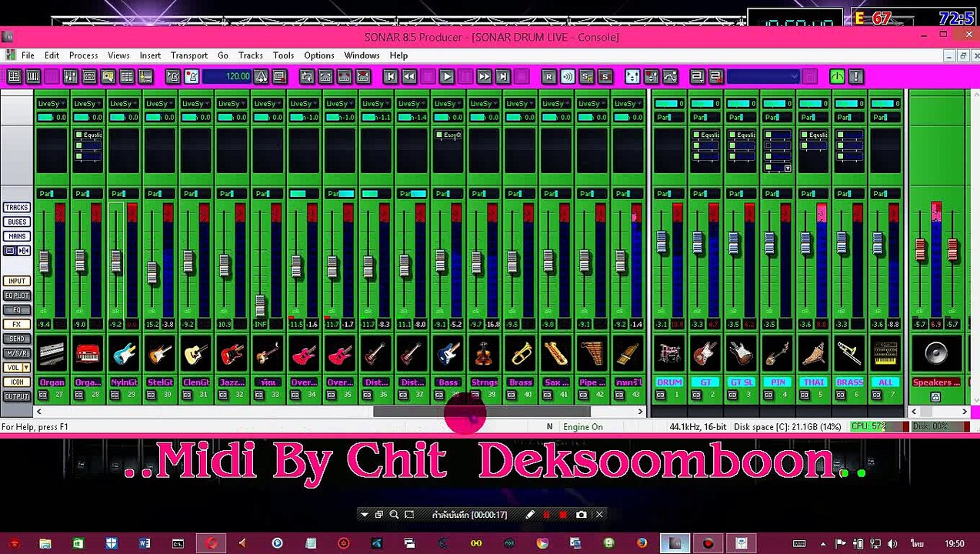Screen dimensions: 980x554
Task: Expand the PIN bus FX bin arrow
Action: coord(787,168)
